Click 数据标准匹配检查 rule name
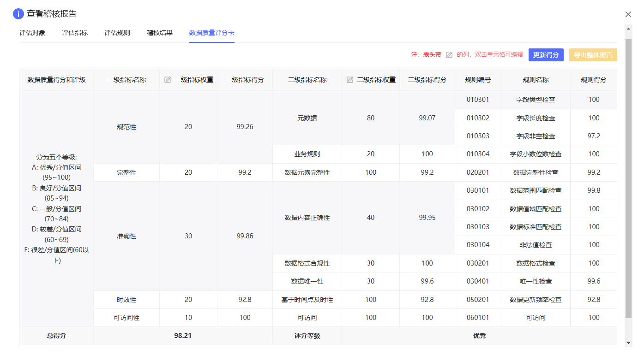 point(536,227)
